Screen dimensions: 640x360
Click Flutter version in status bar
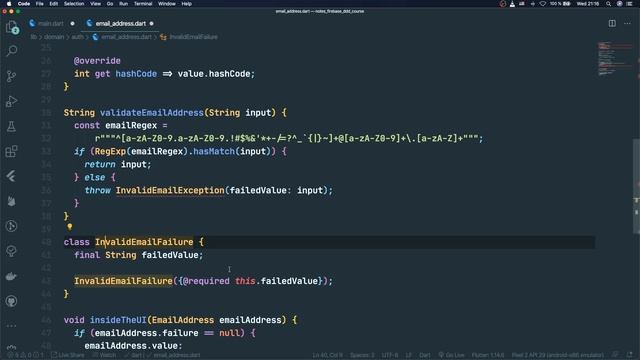pyautogui.click(x=488, y=355)
